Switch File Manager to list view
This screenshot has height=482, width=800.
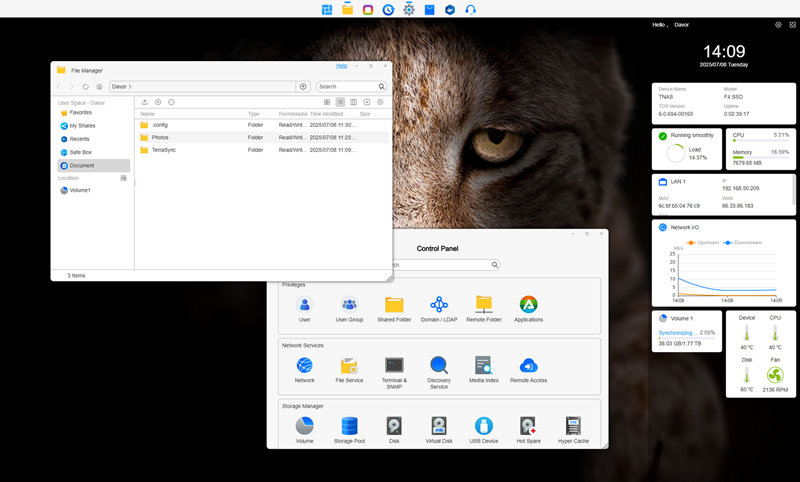pos(340,102)
